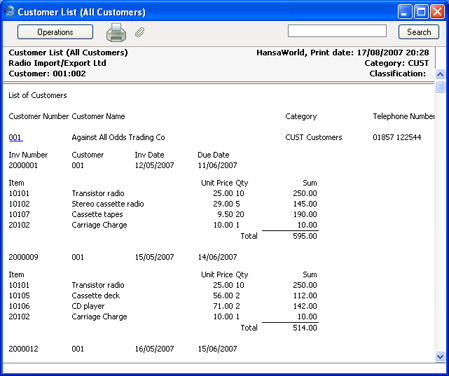This screenshot has width=449, height=376.
Task: Focus the search text field
Action: [x=337, y=31]
